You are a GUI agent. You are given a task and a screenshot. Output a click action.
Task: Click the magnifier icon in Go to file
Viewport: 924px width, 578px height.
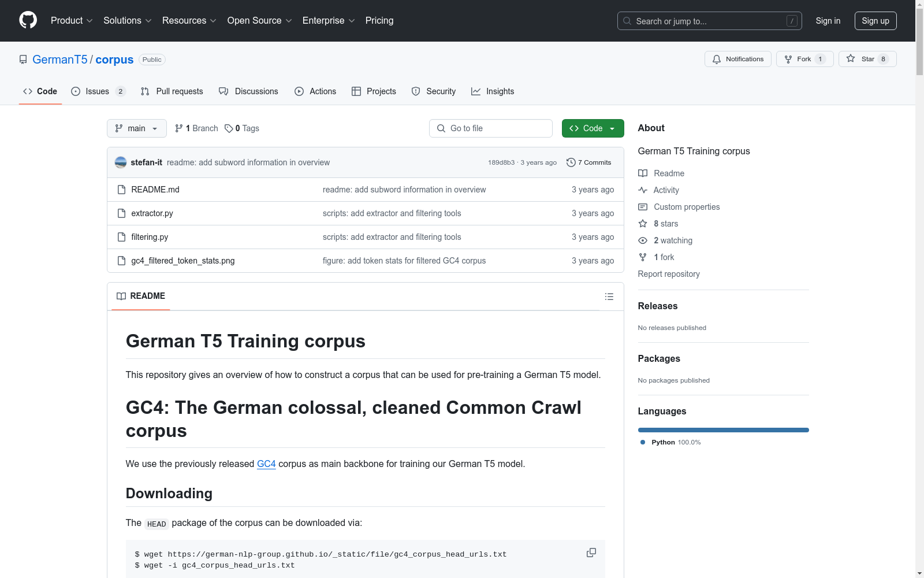pyautogui.click(x=441, y=128)
